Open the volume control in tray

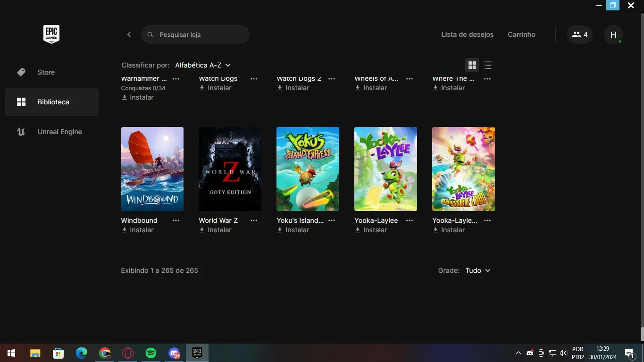(x=563, y=353)
